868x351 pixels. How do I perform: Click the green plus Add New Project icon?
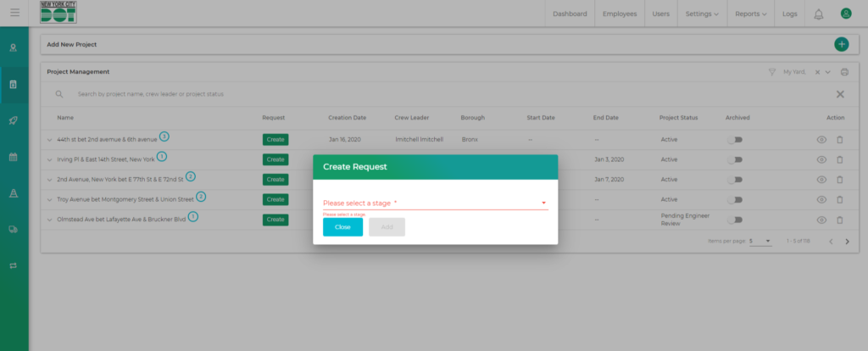coord(841,44)
